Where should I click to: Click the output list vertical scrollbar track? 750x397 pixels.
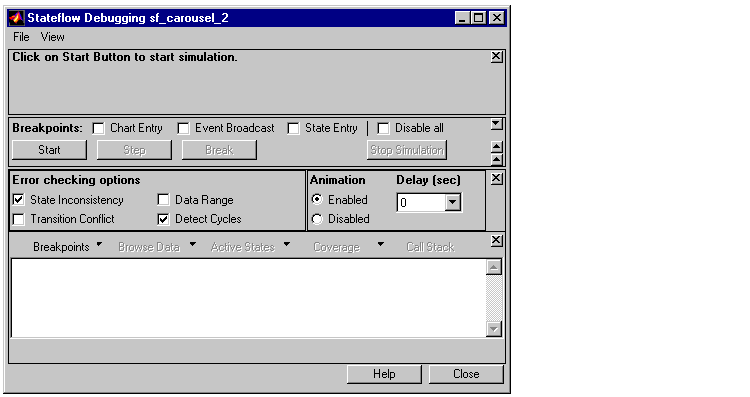[494, 298]
